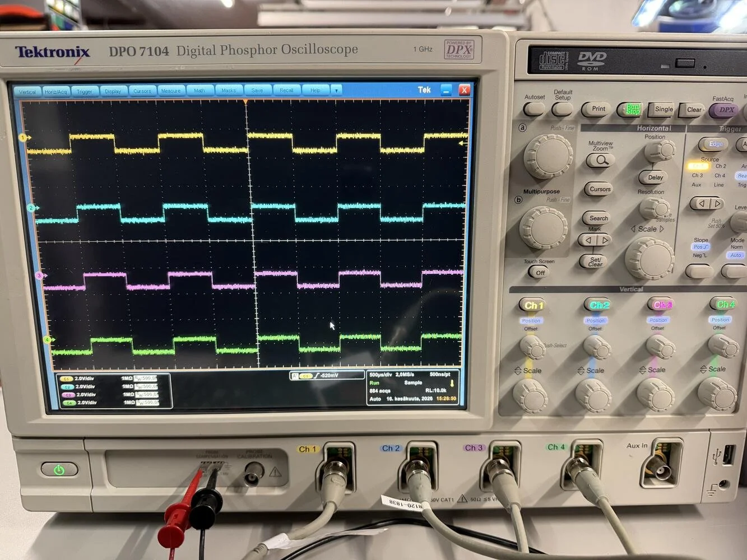
Task: Open the Help menu
Action: coord(315,90)
